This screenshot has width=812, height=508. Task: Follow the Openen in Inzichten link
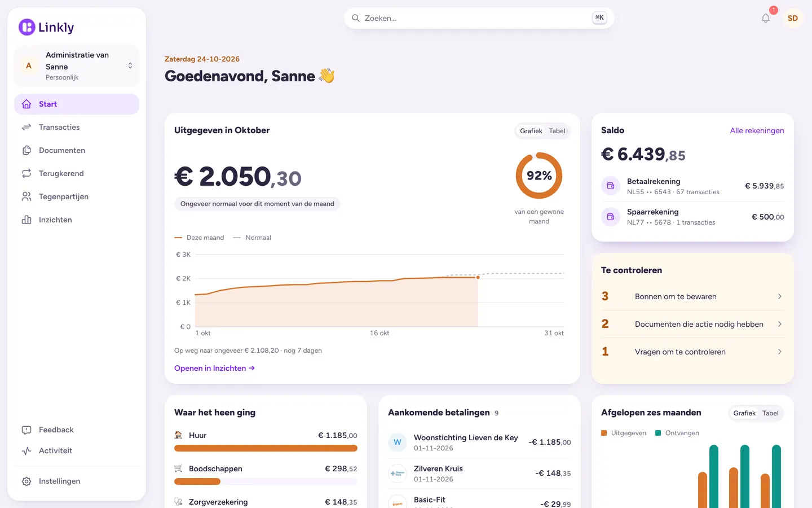214,368
